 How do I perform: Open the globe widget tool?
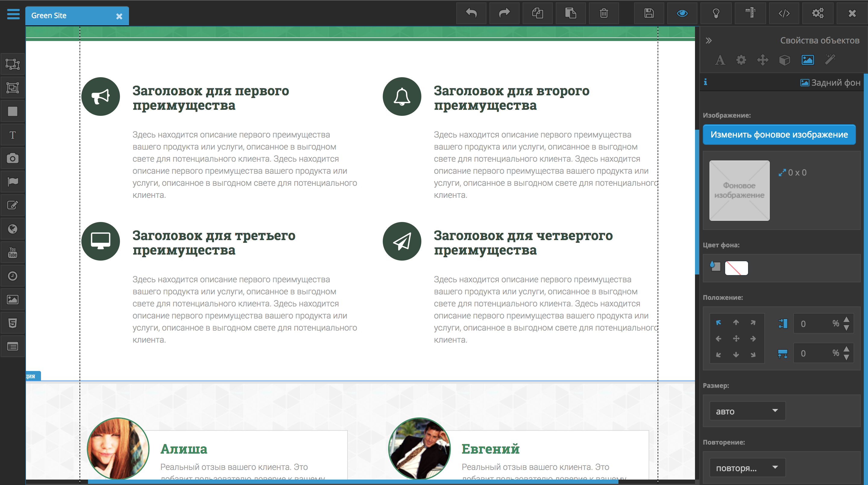(12, 229)
